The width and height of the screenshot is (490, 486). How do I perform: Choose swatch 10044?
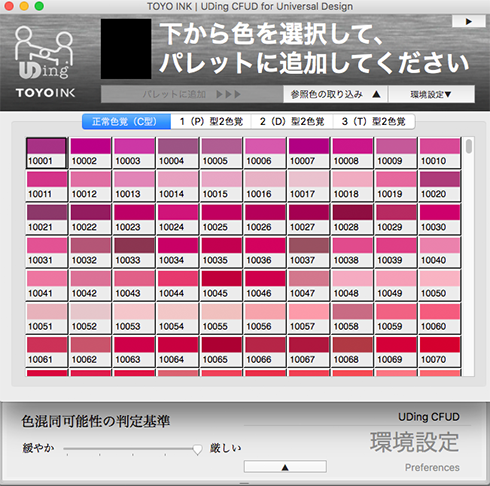178,285
